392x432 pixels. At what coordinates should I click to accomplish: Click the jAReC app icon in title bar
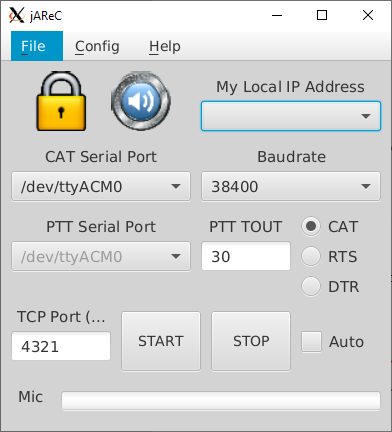point(16,15)
